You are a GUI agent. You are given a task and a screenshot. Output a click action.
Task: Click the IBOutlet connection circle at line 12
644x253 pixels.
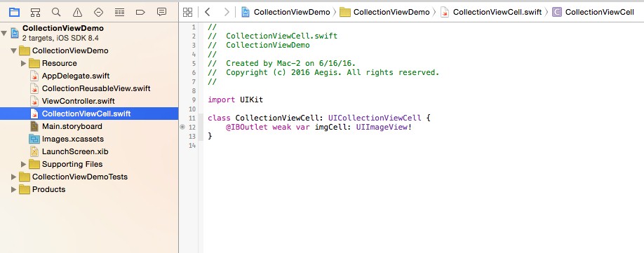183,127
